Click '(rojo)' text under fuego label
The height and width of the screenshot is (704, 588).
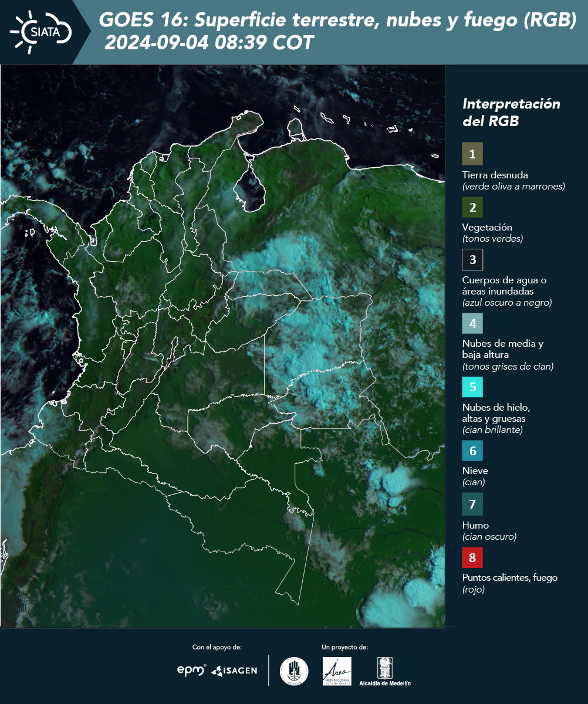(474, 590)
